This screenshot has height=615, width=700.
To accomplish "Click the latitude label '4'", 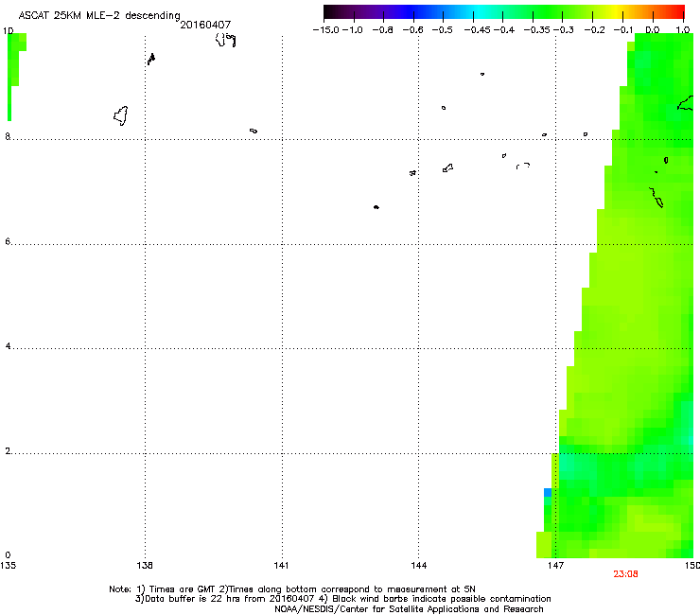I will (x=8, y=345).
